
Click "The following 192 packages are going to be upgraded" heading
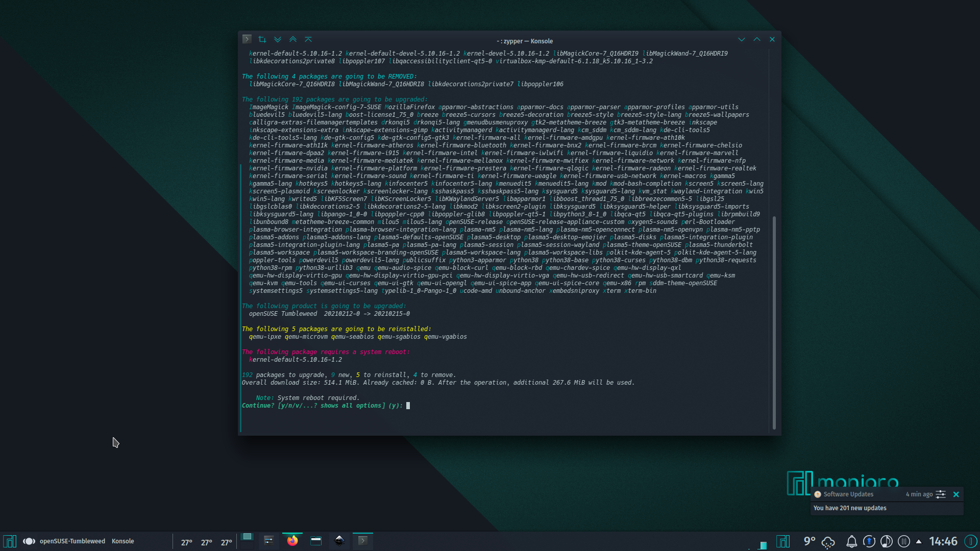[335, 99]
